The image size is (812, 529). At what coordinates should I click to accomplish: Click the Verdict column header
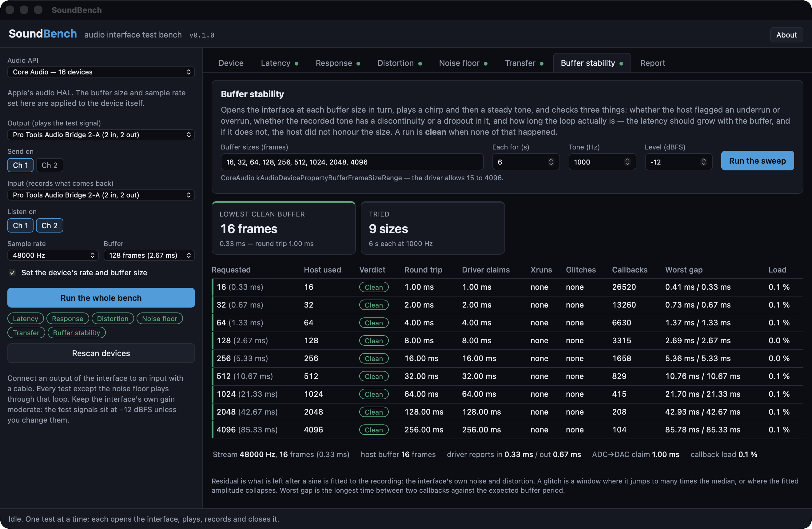point(372,270)
